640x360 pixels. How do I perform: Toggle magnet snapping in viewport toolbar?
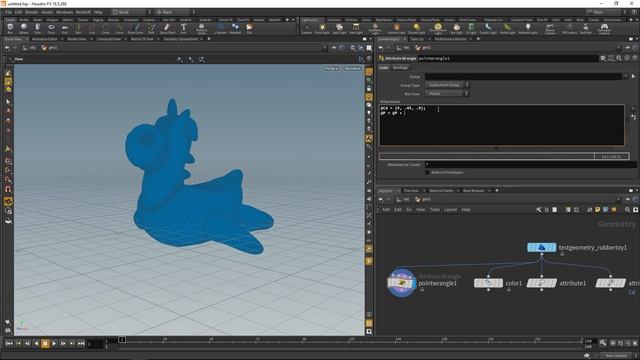click(8, 189)
